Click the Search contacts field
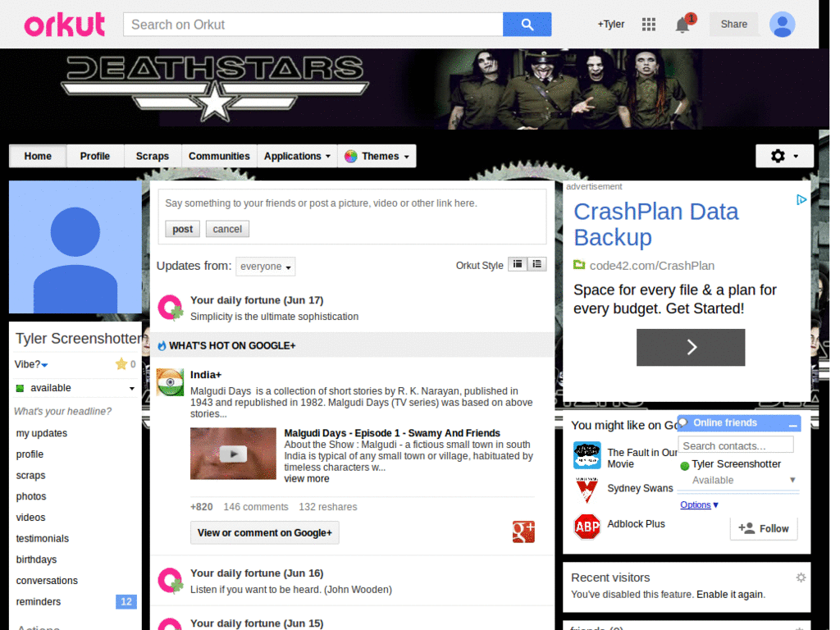This screenshot has width=840, height=630. click(736, 445)
